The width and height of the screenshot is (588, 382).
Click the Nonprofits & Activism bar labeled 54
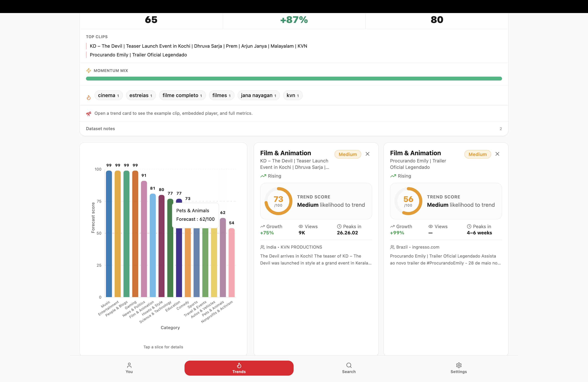click(232, 262)
